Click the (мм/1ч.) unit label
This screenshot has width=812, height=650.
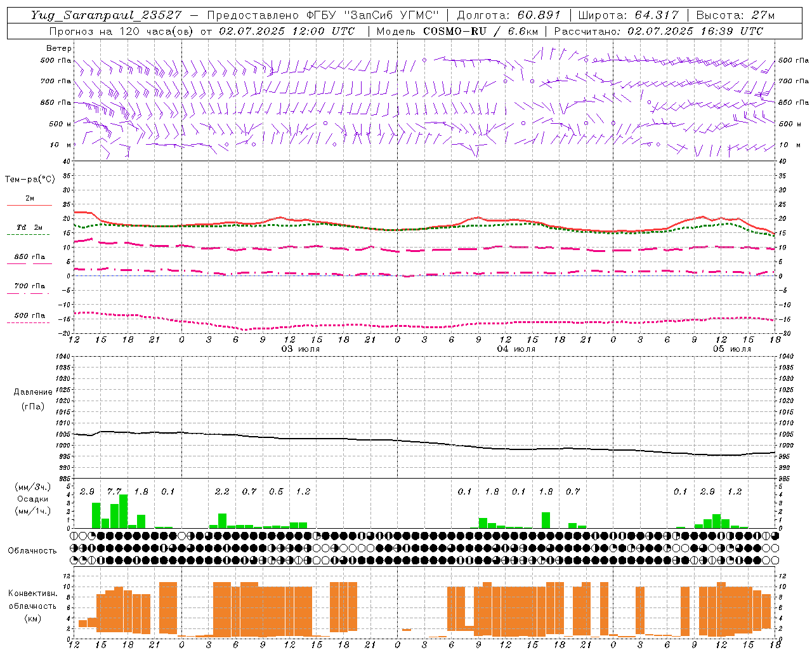point(32,511)
